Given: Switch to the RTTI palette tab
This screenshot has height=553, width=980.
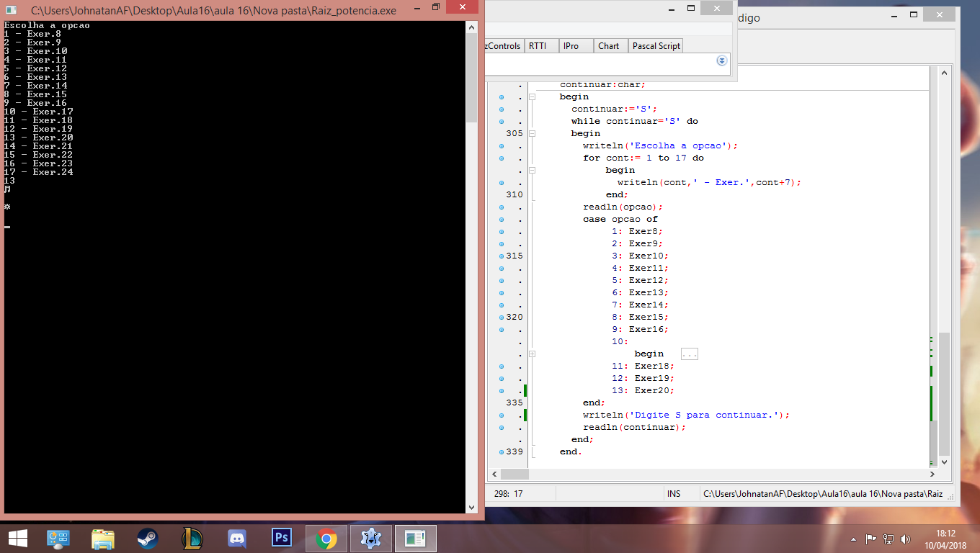Looking at the screenshot, I should [538, 46].
